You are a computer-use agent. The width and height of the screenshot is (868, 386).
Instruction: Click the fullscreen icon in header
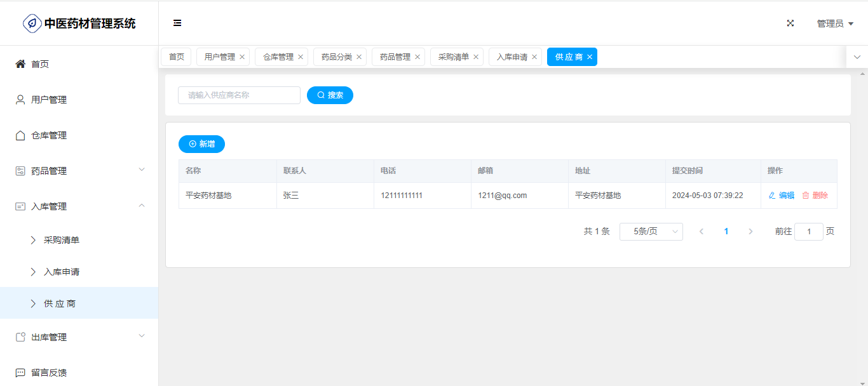(790, 23)
